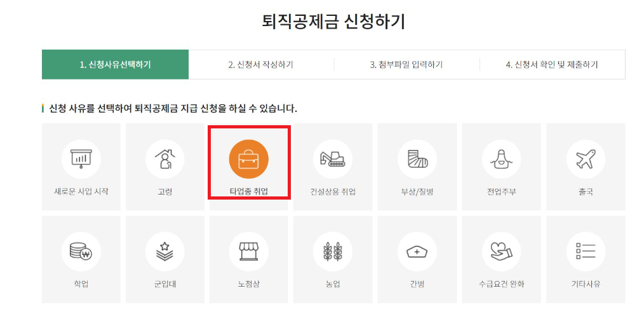The image size is (644, 321).
Task: Pick the 학업 coin stack icon
Action: pyautogui.click(x=81, y=252)
